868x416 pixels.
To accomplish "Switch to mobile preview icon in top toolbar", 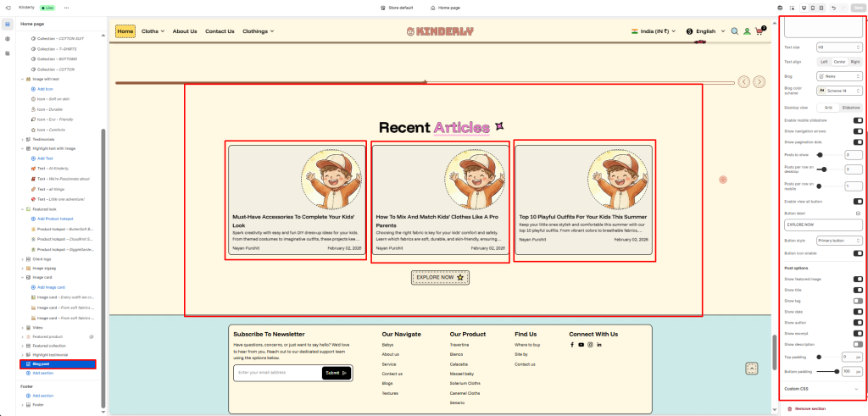I will click(x=812, y=8).
